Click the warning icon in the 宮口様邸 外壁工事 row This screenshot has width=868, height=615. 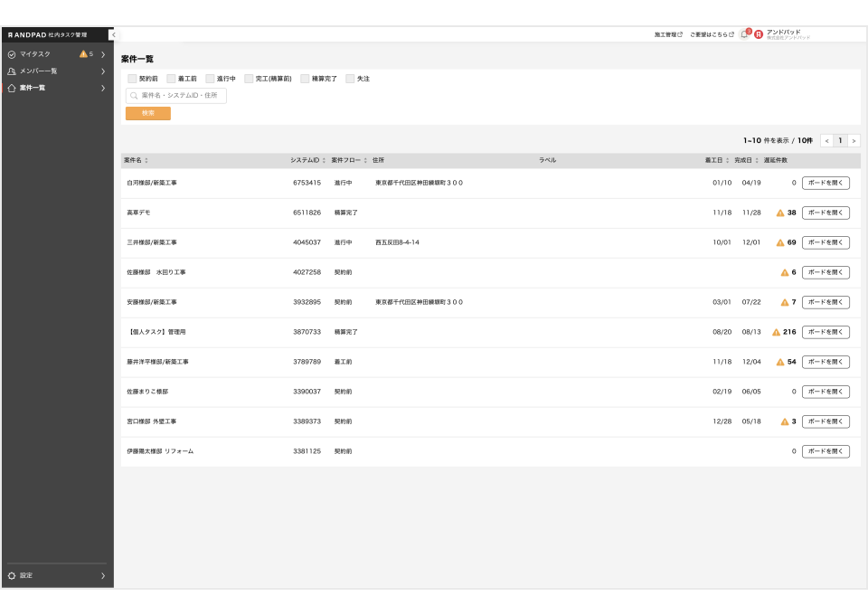pyautogui.click(x=785, y=421)
